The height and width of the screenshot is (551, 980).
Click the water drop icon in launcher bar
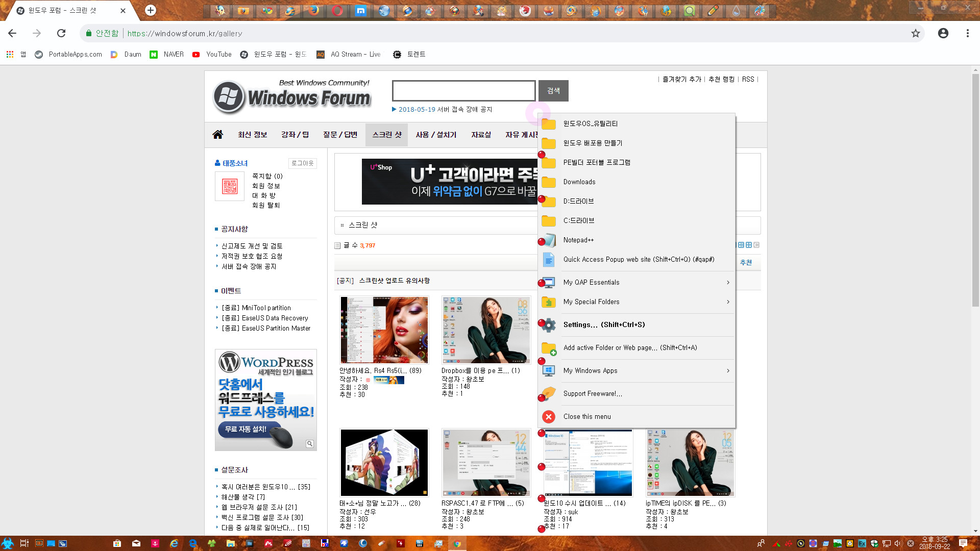[737, 11]
